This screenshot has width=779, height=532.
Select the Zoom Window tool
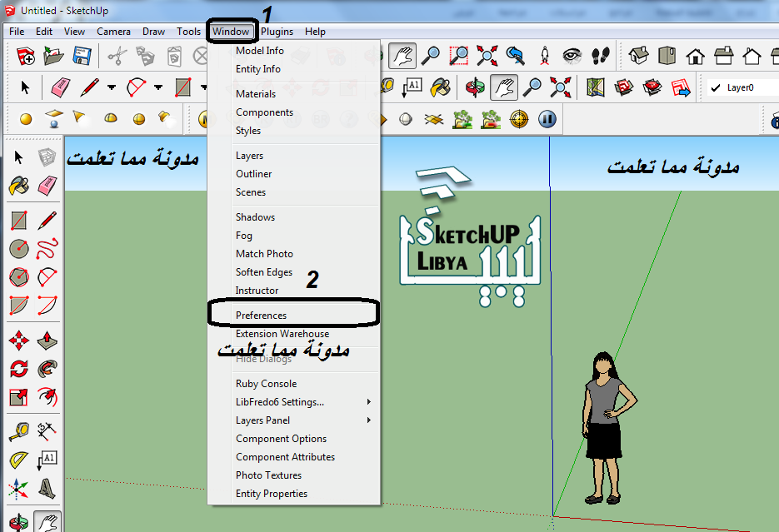point(458,56)
